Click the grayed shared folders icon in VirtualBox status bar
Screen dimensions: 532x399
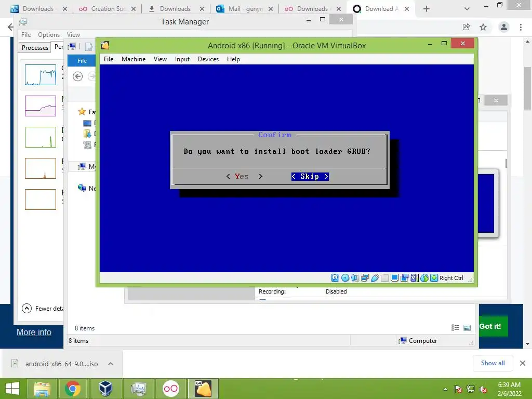point(384,278)
